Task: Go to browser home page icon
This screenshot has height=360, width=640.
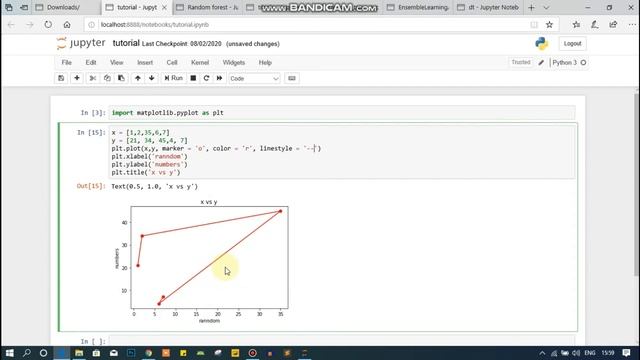Action: (x=67, y=24)
